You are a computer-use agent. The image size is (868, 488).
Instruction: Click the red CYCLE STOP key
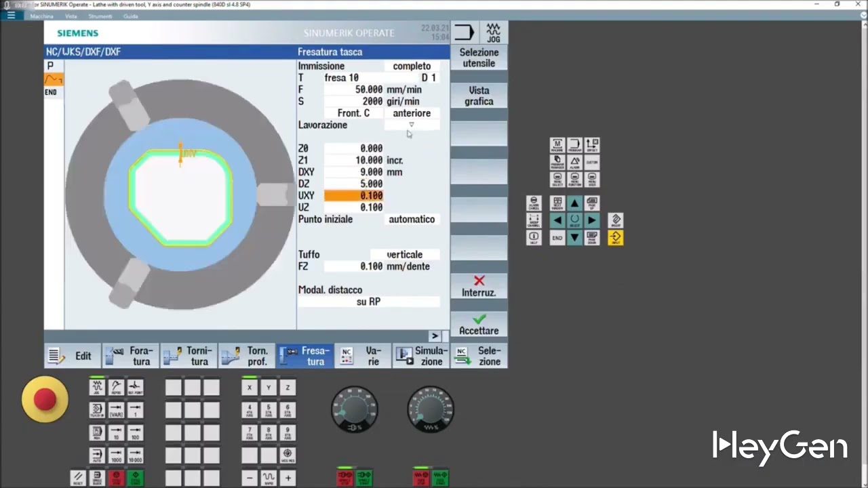[x=117, y=478]
